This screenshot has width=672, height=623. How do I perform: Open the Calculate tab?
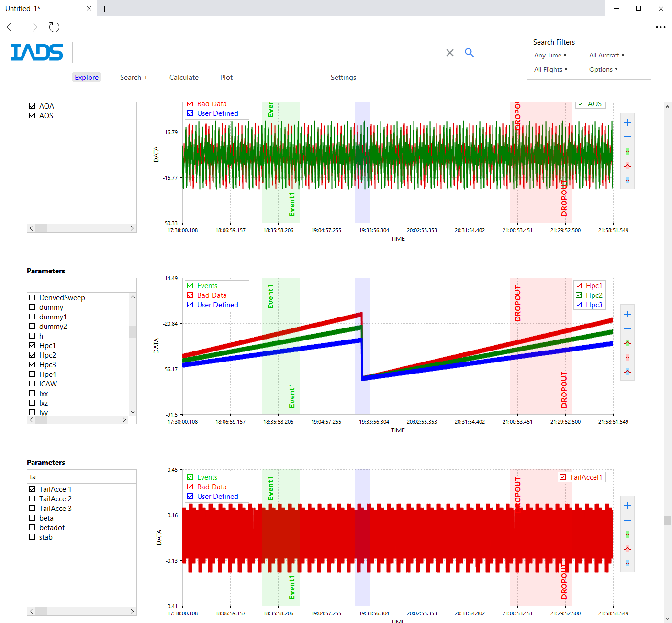point(184,78)
